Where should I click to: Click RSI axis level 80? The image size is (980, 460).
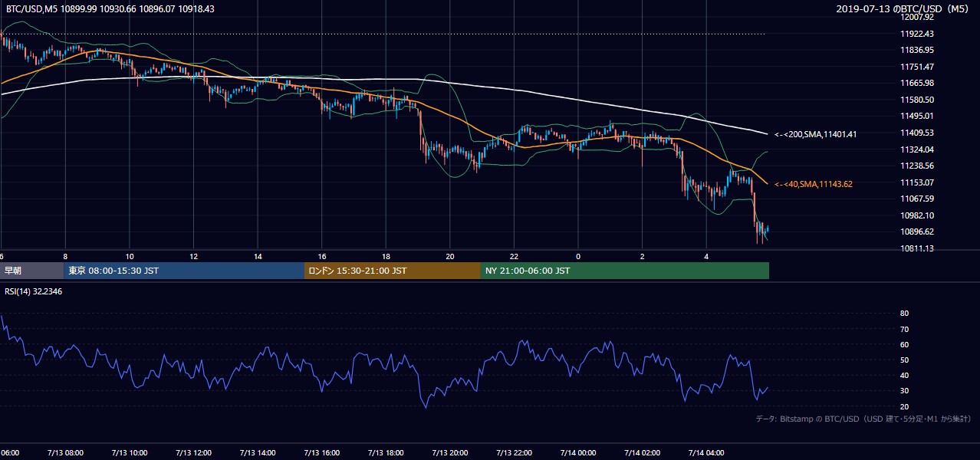pyautogui.click(x=904, y=314)
